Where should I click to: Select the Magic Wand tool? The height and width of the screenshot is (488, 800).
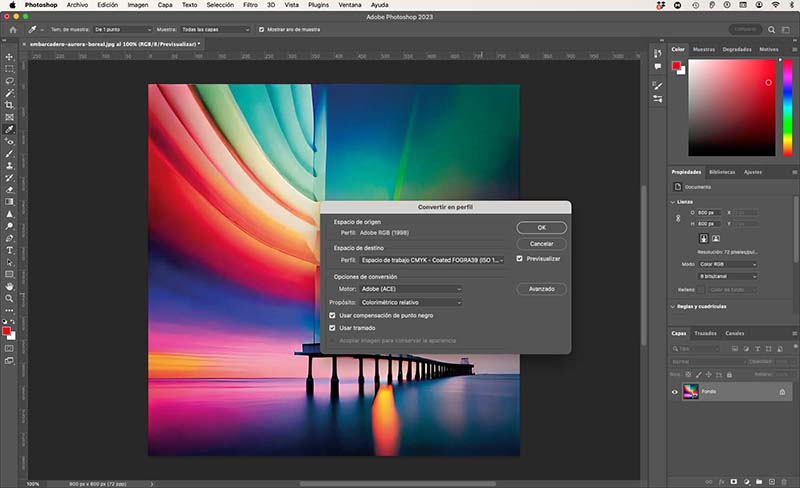[9, 93]
